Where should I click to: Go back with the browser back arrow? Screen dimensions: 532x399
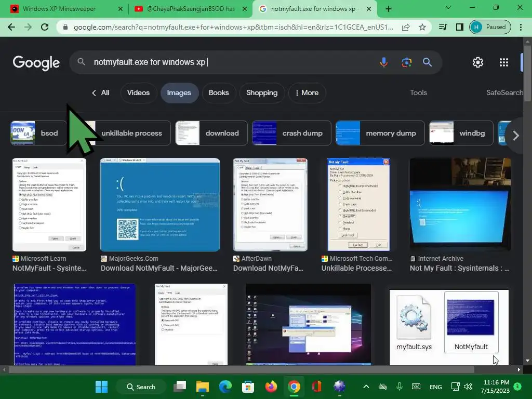(11, 27)
